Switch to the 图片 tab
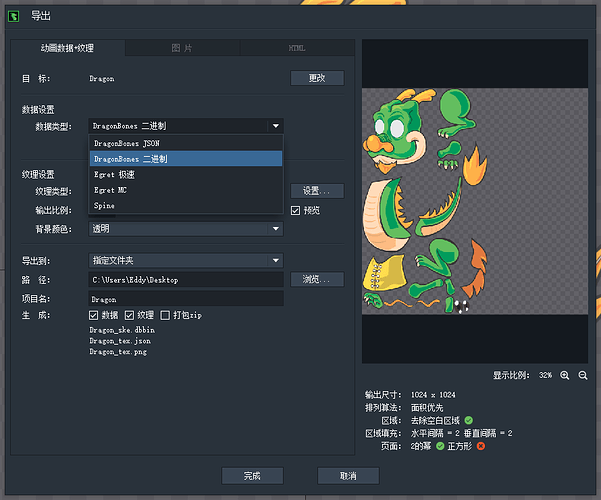This screenshot has width=601, height=500. coord(182,48)
